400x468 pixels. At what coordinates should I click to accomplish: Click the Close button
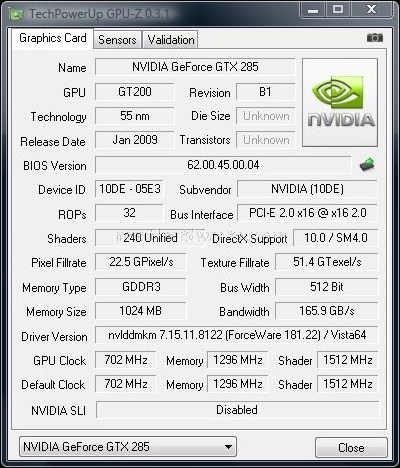click(351, 447)
